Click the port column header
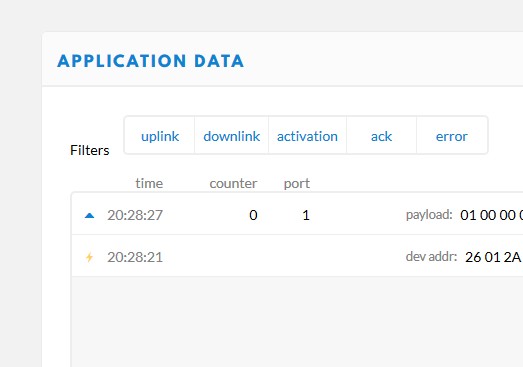Screen dimensions: 523x367 297,184
